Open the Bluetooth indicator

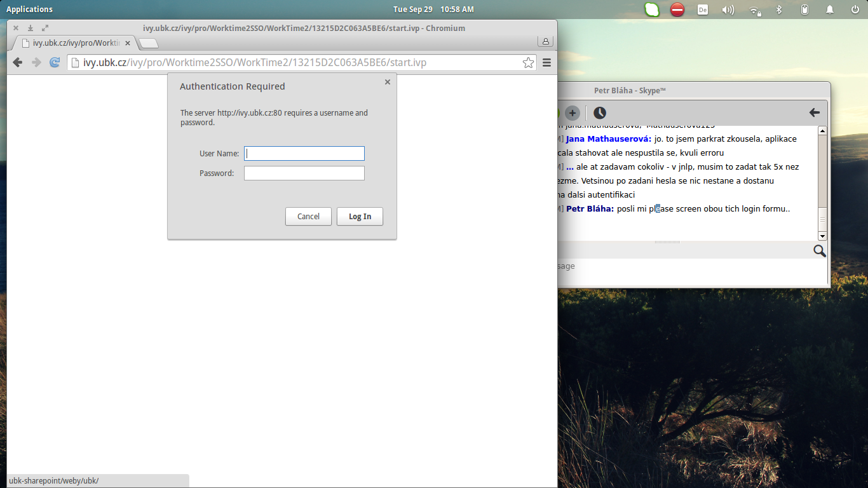(778, 10)
